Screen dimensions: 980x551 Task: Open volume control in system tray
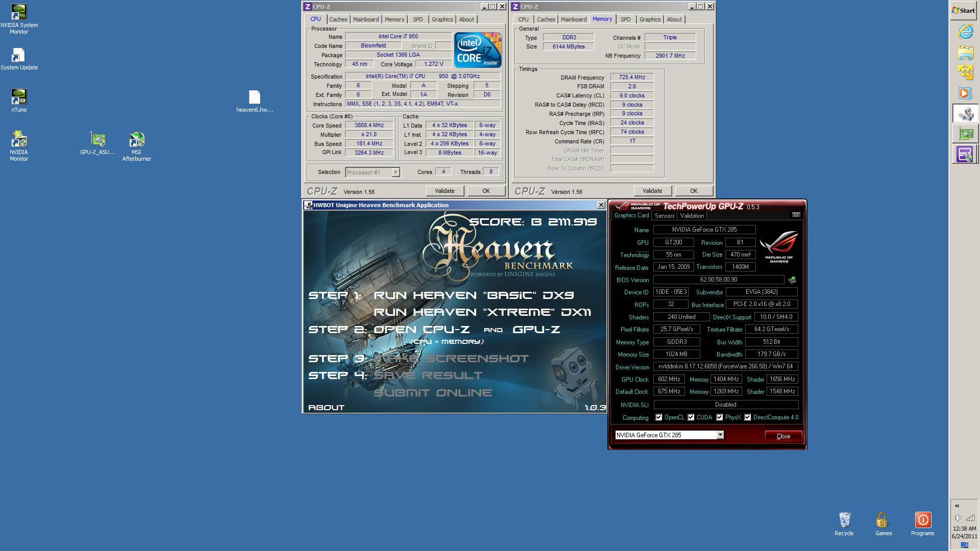tap(958, 518)
